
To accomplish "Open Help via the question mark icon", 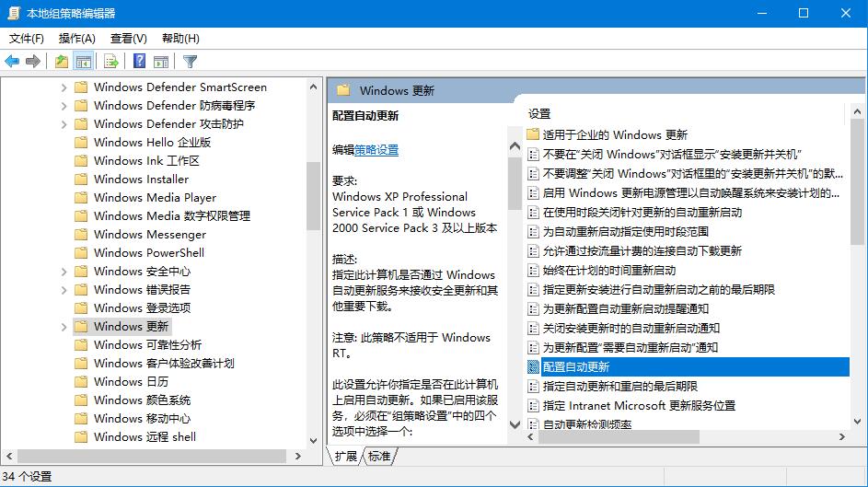I will [x=139, y=62].
